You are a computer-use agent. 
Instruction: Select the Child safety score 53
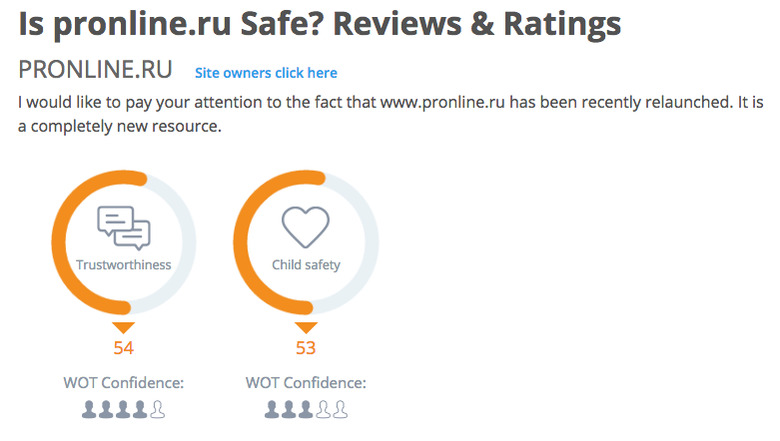click(x=306, y=348)
